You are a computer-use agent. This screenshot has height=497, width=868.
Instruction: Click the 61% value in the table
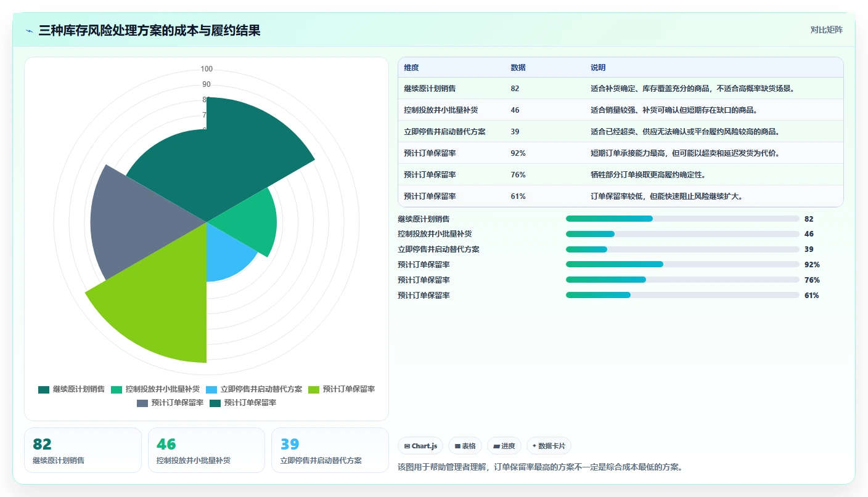click(518, 196)
